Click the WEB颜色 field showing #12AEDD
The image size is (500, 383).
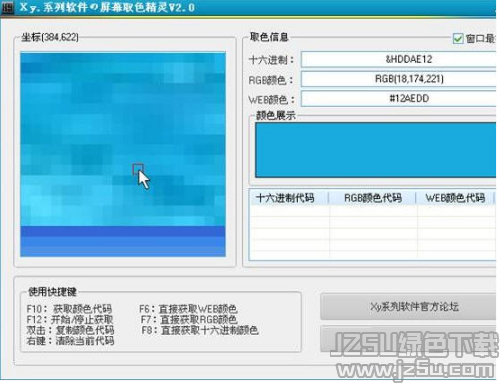(398, 98)
